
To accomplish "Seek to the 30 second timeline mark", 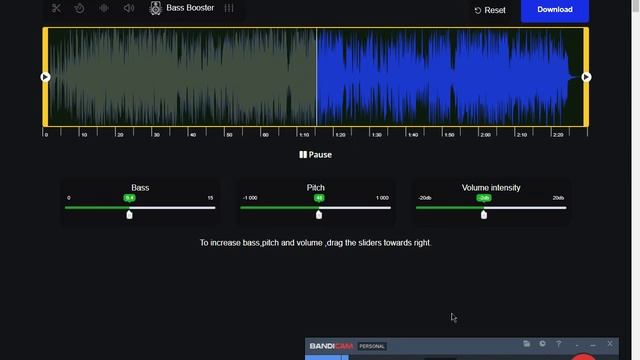I will coord(157,134).
